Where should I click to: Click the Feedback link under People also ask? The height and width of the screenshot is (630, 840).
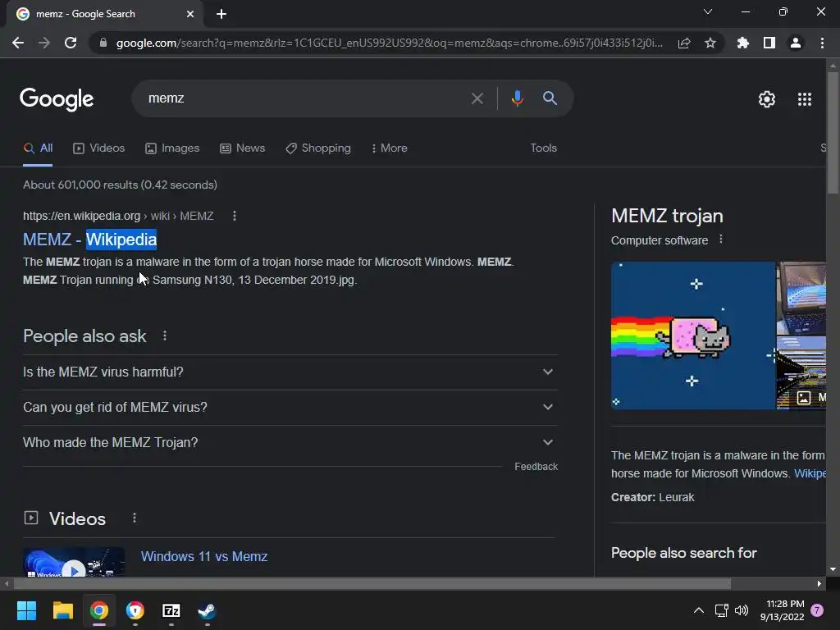(536, 467)
